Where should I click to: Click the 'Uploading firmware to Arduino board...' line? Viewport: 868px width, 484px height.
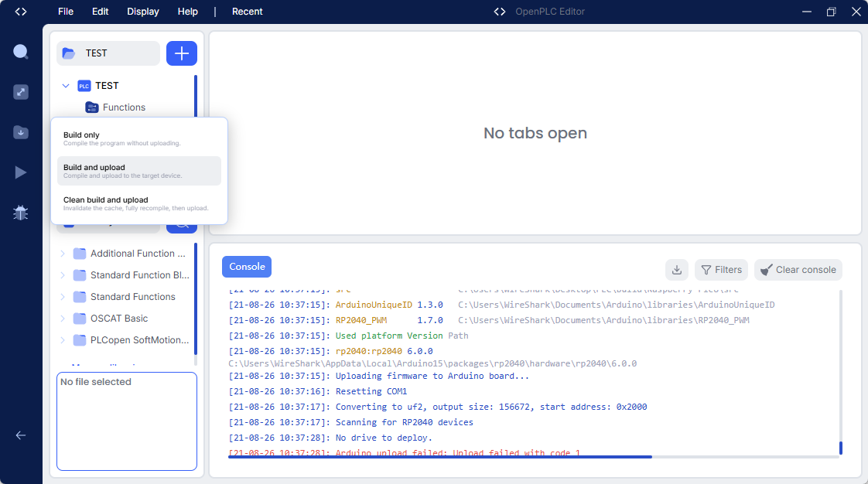coord(379,376)
